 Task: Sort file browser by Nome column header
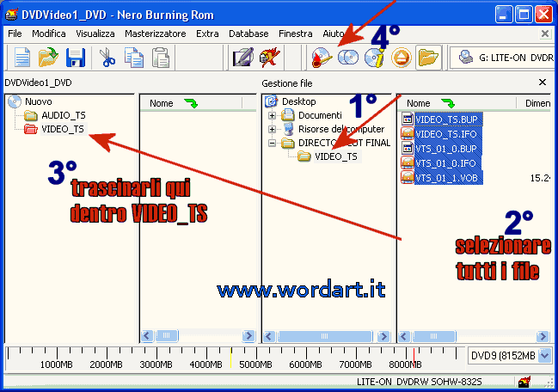pos(457,103)
